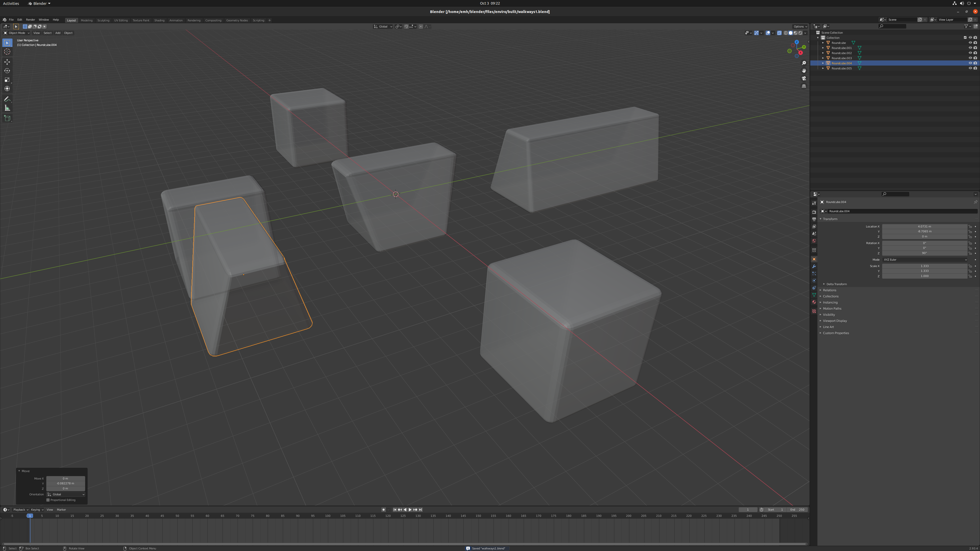The height and width of the screenshot is (551, 980).
Task: Open the Physics properties tab
Action: (814, 281)
